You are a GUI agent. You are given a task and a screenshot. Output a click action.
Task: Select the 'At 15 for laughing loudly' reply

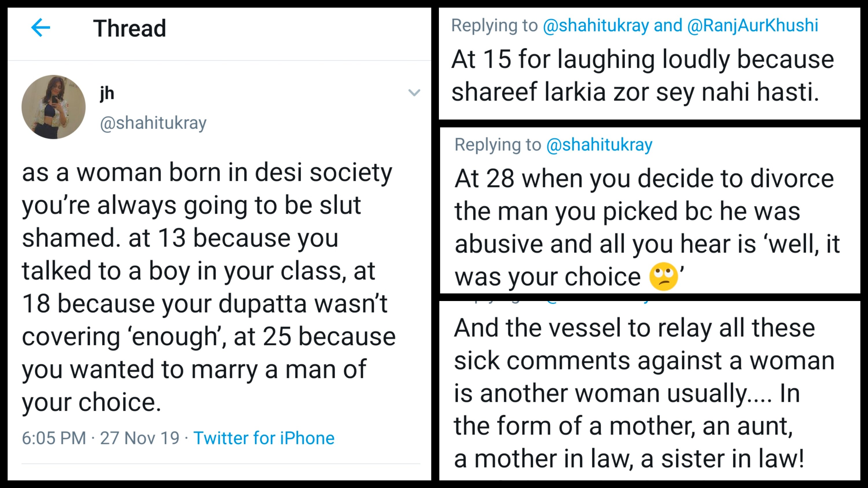click(x=642, y=76)
